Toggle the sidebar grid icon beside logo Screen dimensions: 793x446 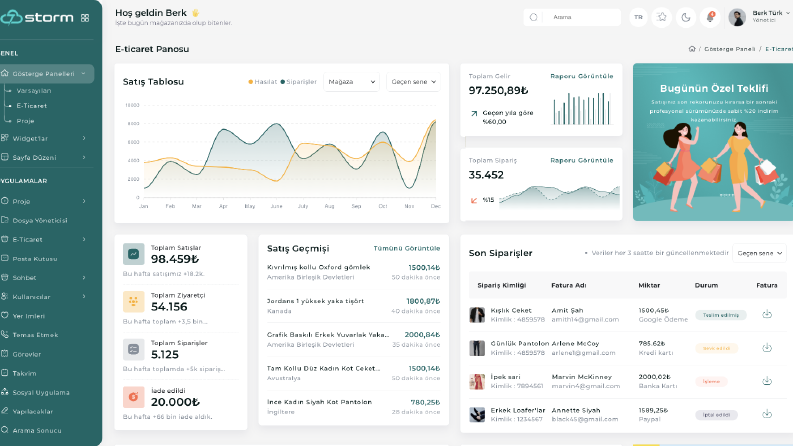click(x=85, y=18)
